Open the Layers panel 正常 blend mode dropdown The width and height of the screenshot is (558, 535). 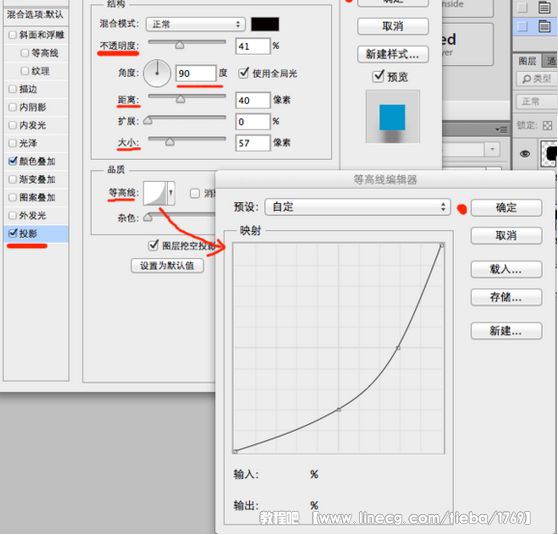click(x=536, y=102)
